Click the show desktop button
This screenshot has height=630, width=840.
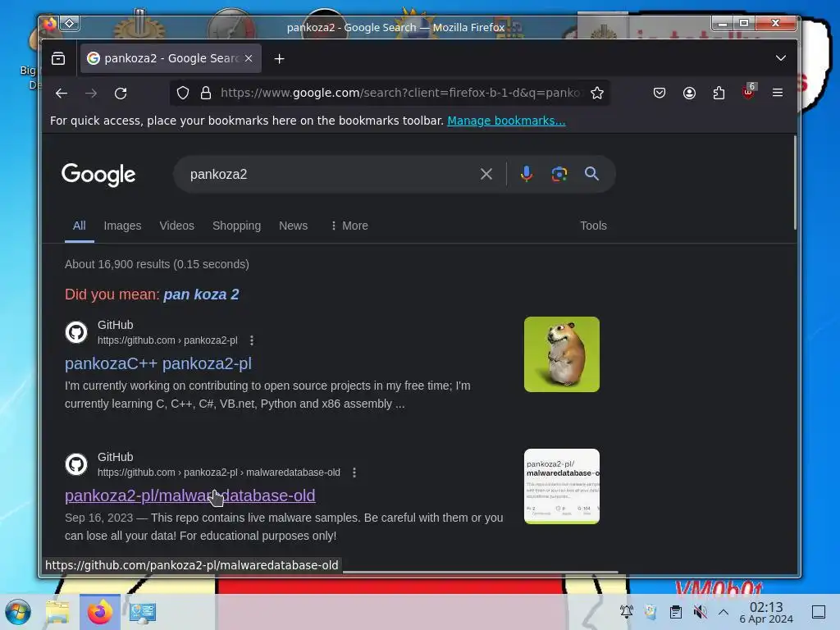tap(819, 611)
